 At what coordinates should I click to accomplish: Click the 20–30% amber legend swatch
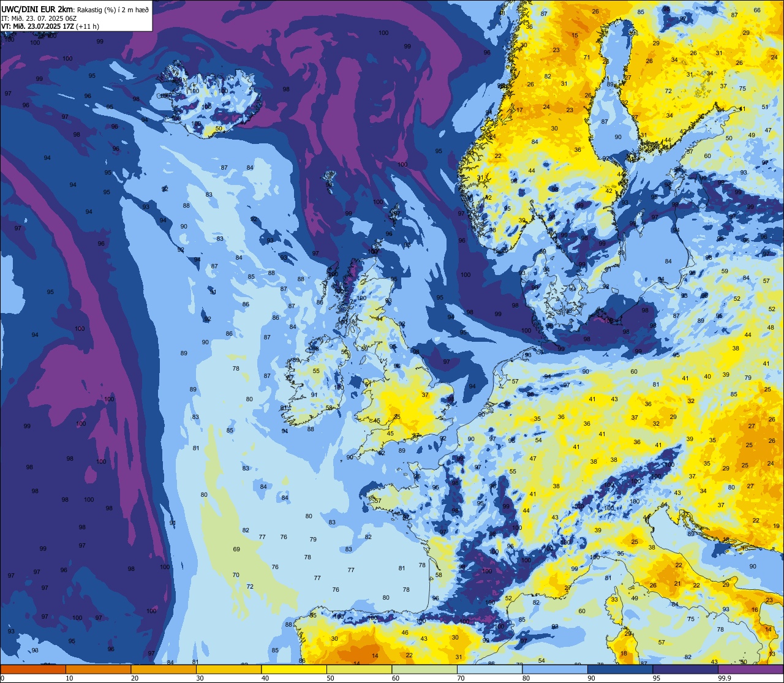click(x=164, y=669)
